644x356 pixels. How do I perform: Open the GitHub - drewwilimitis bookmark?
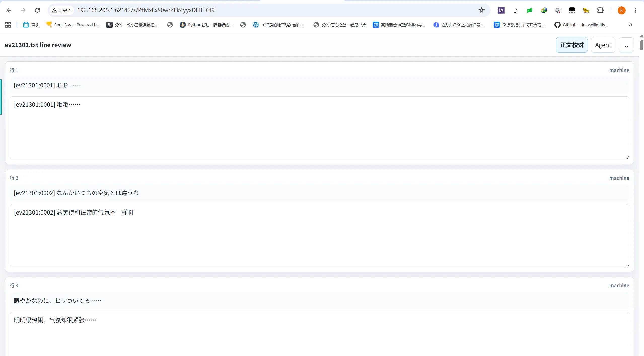(581, 25)
